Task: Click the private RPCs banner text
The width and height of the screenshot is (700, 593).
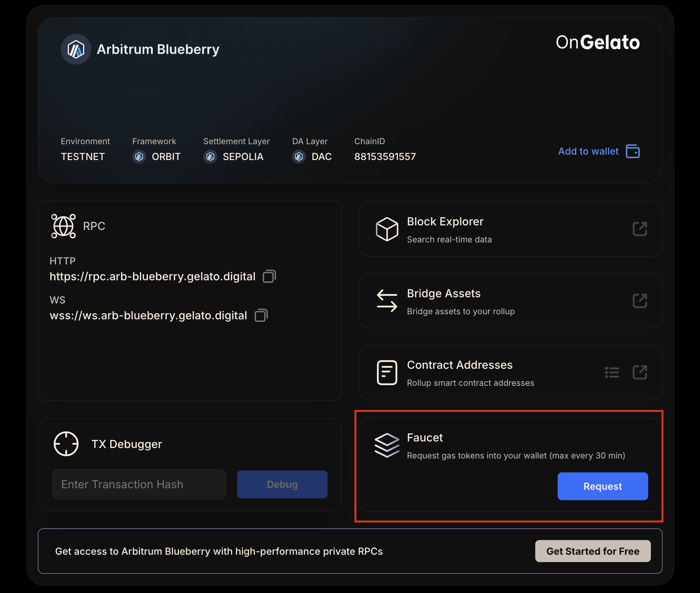Action: pyautogui.click(x=219, y=551)
